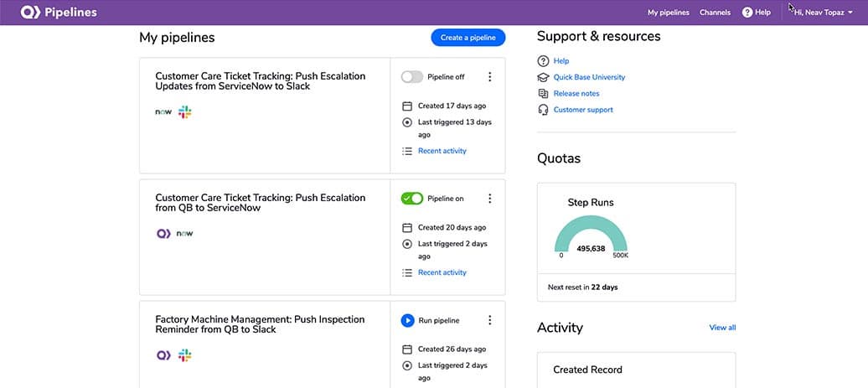Open options menu for QB to ServiceNow pipeline
868x388 pixels.
click(x=489, y=198)
